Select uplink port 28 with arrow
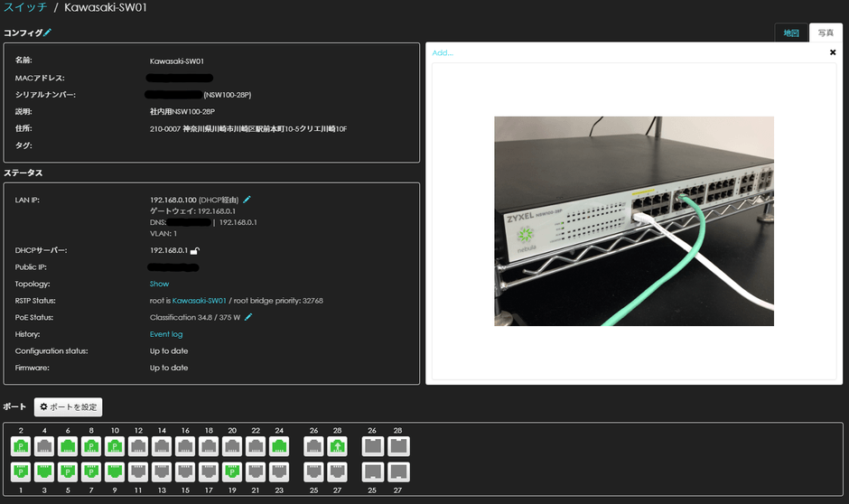This screenshot has width=849, height=504. coord(337,446)
